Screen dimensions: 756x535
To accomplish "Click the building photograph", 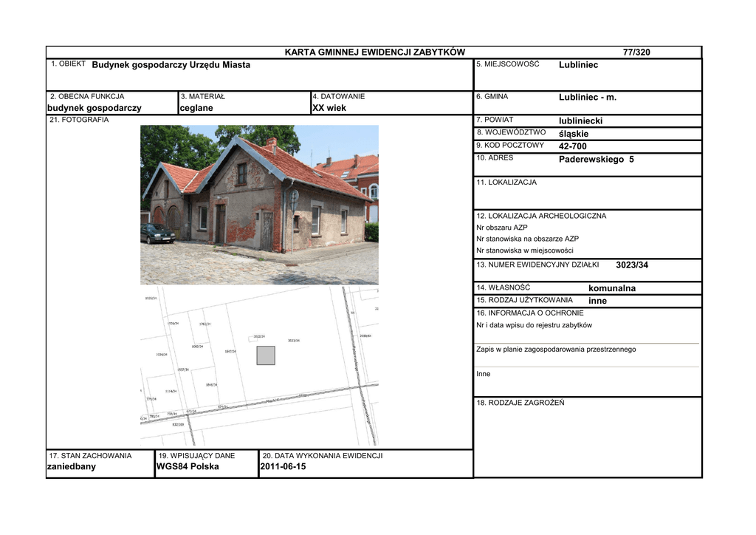I will (259, 205).
